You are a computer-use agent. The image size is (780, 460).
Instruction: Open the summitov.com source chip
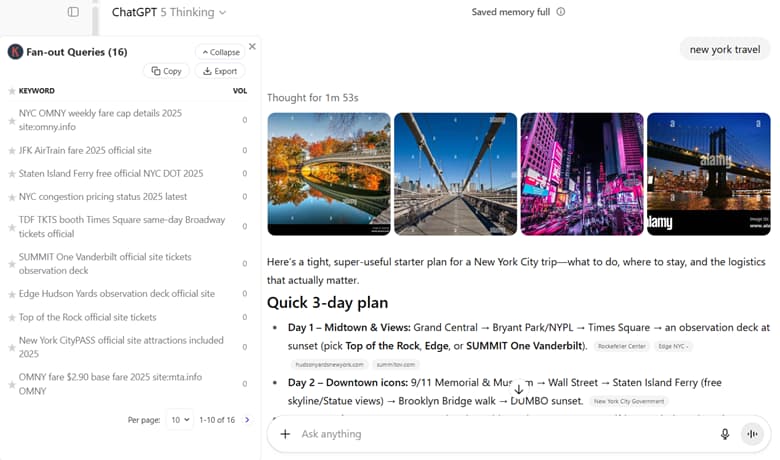pos(395,365)
